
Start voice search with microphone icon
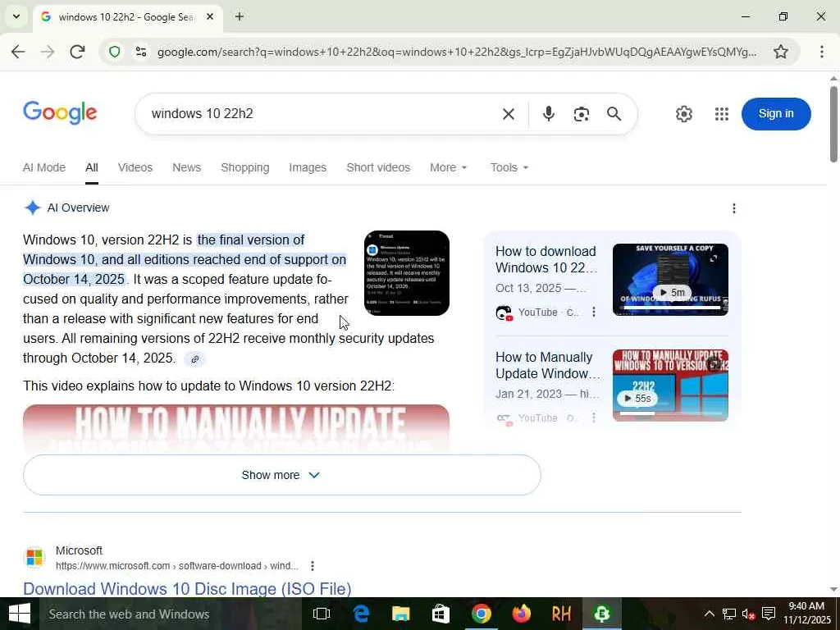click(x=548, y=113)
